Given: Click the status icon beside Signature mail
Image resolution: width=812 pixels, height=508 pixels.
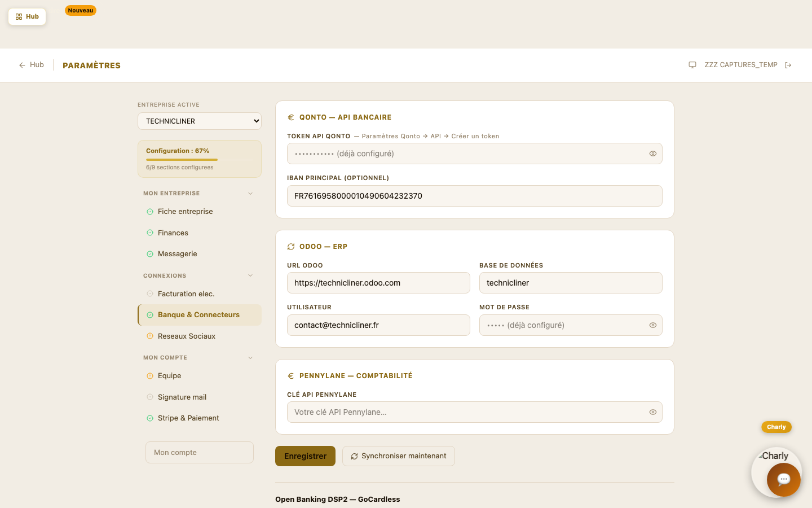Looking at the screenshot, I should click(150, 397).
